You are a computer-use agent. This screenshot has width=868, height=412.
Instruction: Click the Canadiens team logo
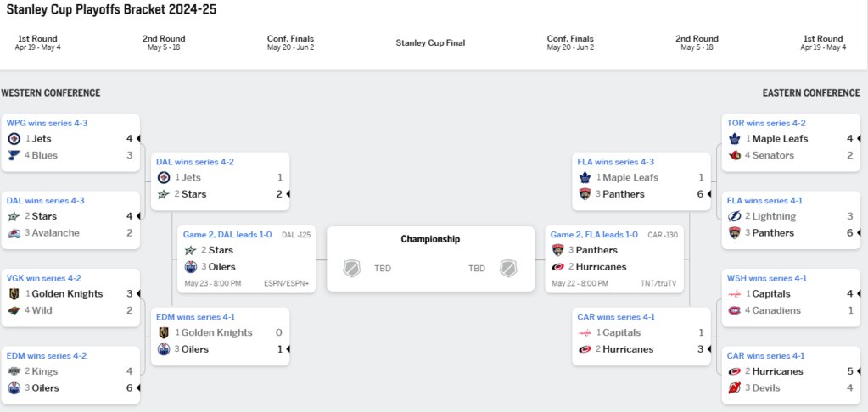click(x=735, y=310)
